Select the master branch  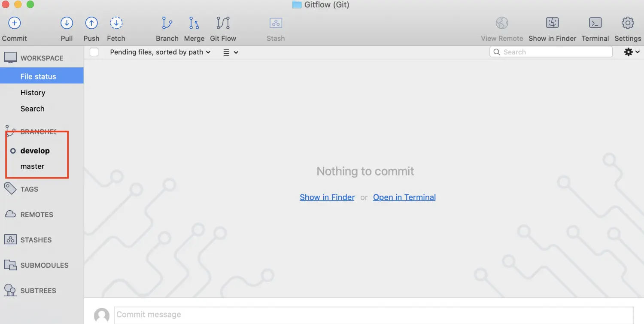point(32,166)
